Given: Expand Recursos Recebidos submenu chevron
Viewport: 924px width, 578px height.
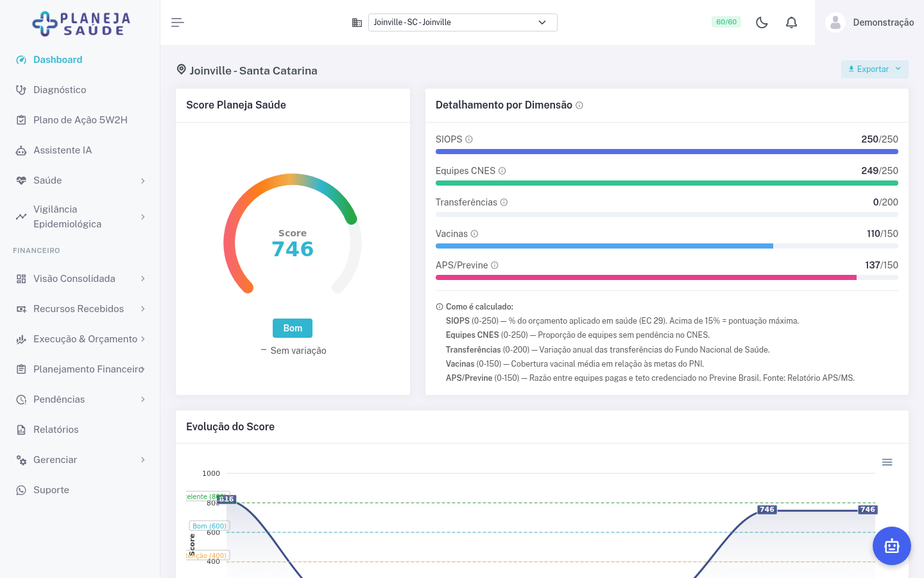Looking at the screenshot, I should tap(142, 309).
